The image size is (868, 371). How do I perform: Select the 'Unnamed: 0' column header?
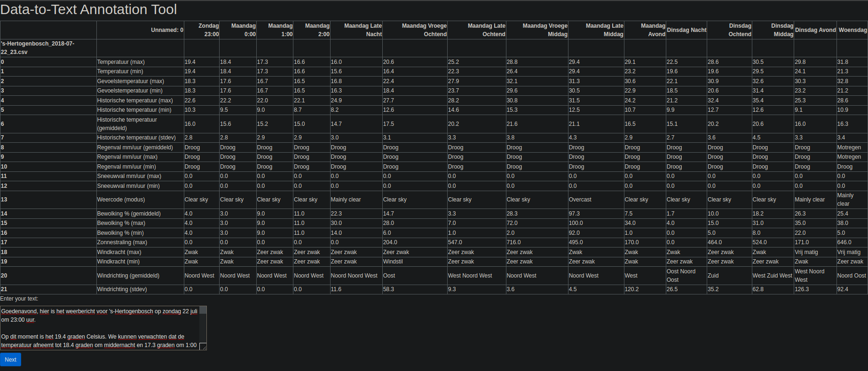click(x=167, y=30)
